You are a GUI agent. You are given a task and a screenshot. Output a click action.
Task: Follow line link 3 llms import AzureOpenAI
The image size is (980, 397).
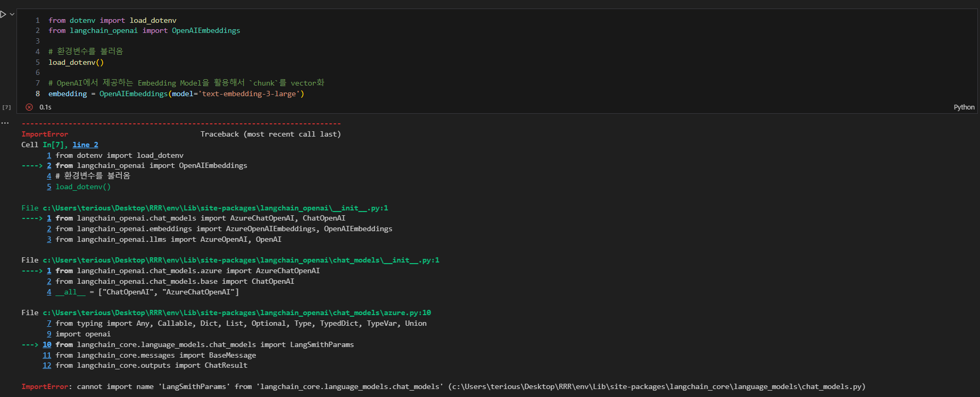pos(49,239)
